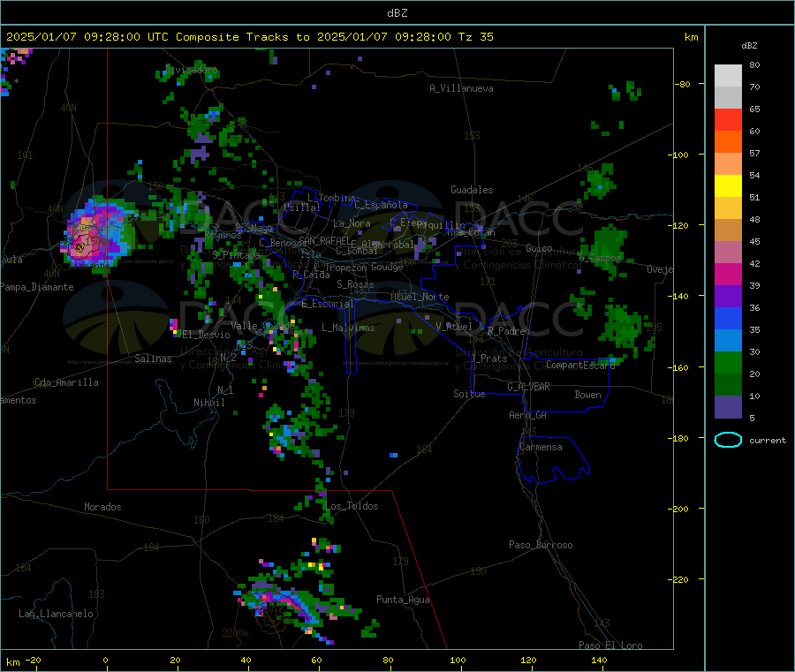
Task: Click the purple 39 dBZ swatch
Action: (x=728, y=297)
